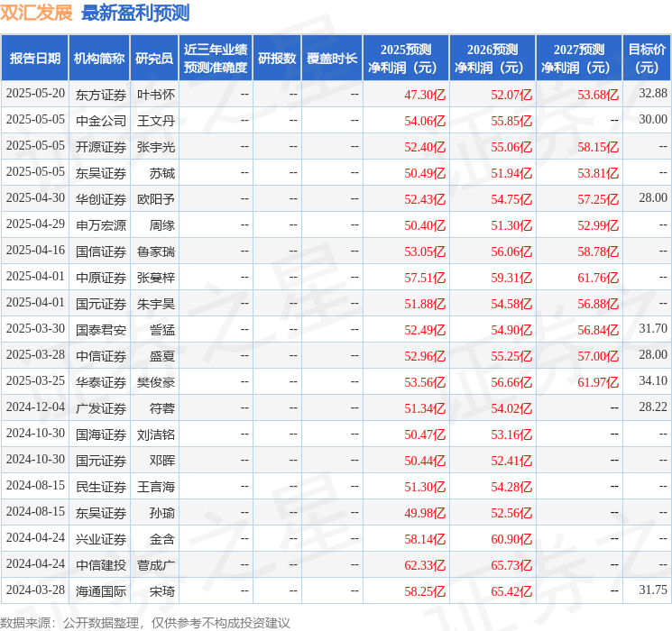Click the 62.33亿 profit forecast value
This screenshot has height=631, width=672.
click(x=425, y=565)
